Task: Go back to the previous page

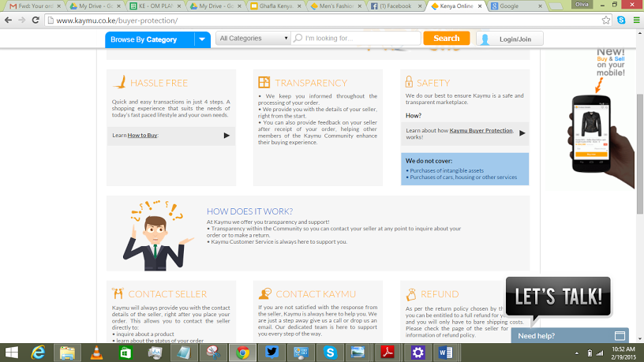Action: [8, 21]
